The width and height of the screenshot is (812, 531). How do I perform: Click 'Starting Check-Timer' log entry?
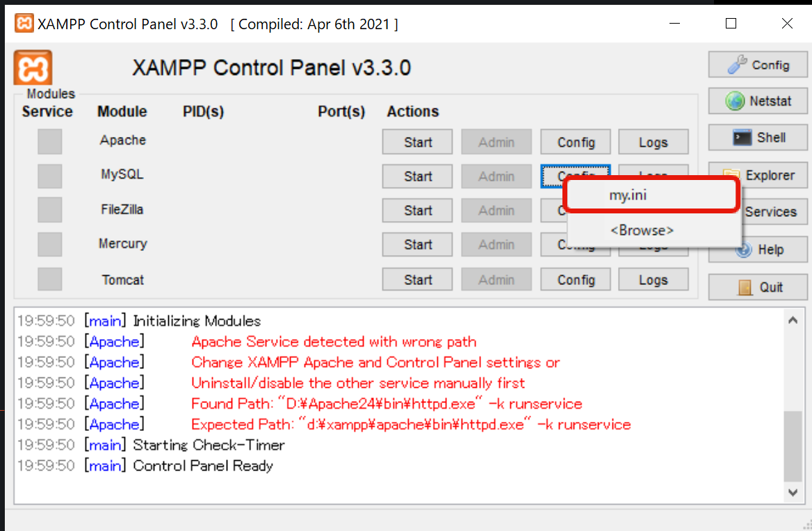(209, 445)
